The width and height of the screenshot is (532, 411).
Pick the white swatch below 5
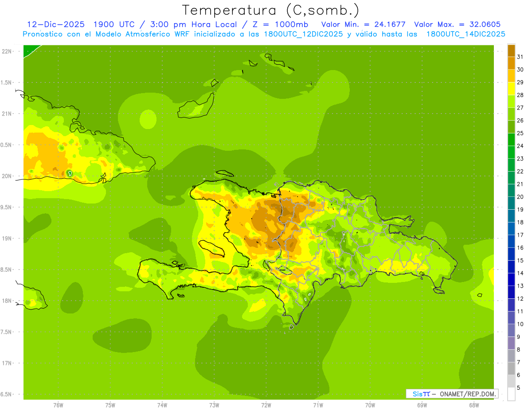(511, 394)
